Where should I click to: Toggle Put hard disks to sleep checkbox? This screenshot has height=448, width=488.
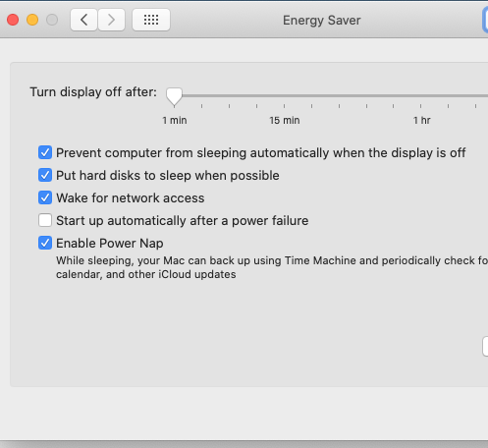[x=45, y=175]
